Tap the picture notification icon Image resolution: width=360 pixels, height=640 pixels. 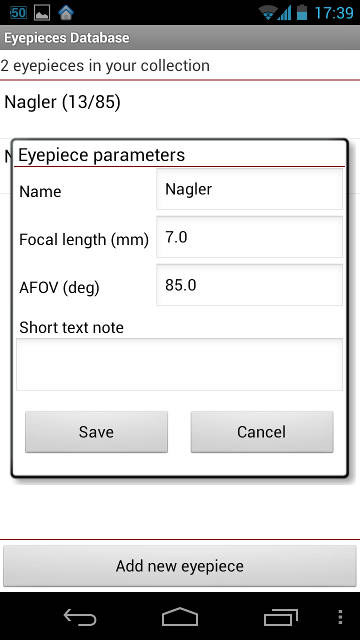pyautogui.click(x=42, y=13)
